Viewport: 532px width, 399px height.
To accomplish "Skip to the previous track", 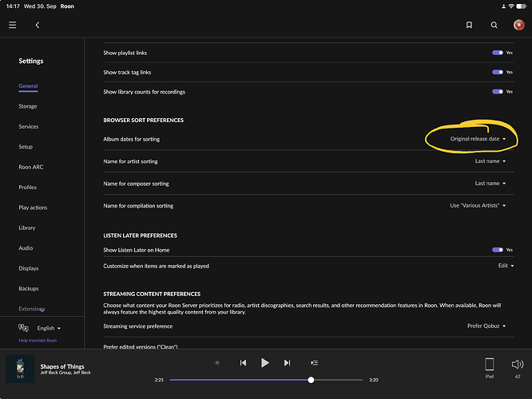I will coord(243,363).
